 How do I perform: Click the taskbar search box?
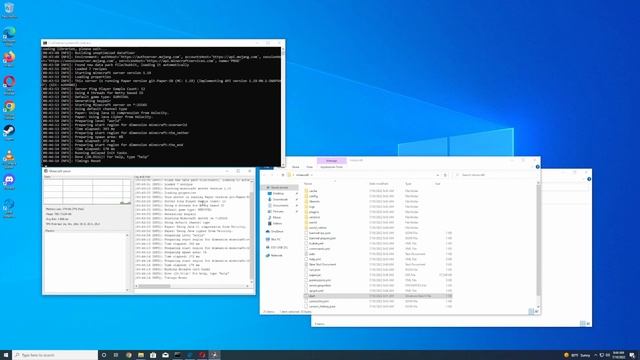pos(55,355)
